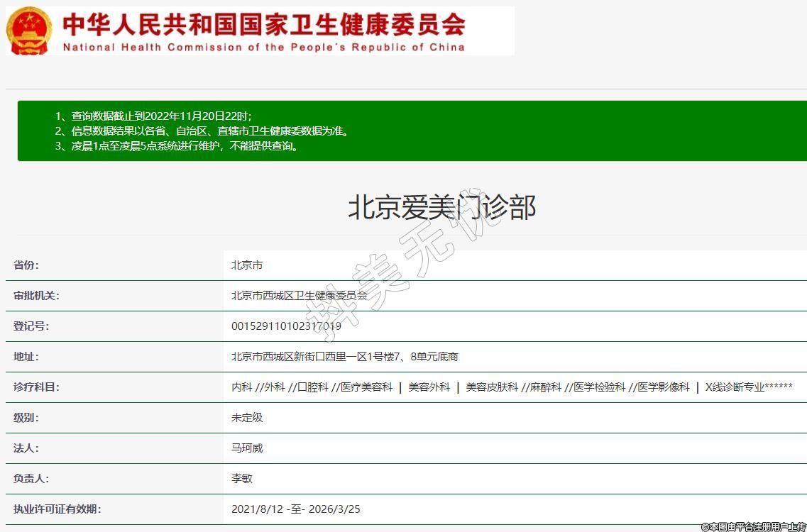Image resolution: width=807 pixels, height=532 pixels.
Task: Click the 省份 field label
Action: [26, 265]
